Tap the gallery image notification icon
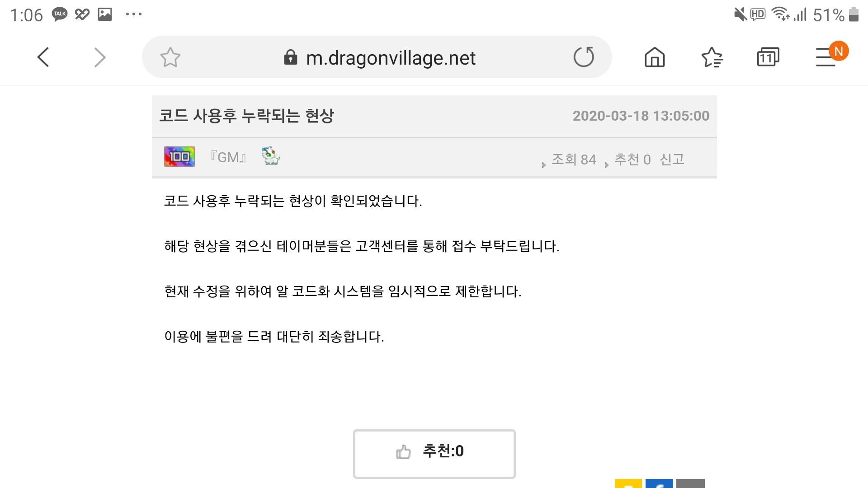This screenshot has height=488, width=868. (105, 14)
